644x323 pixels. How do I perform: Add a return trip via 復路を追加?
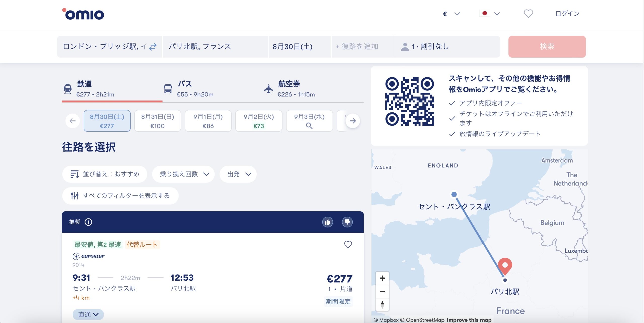(x=363, y=47)
